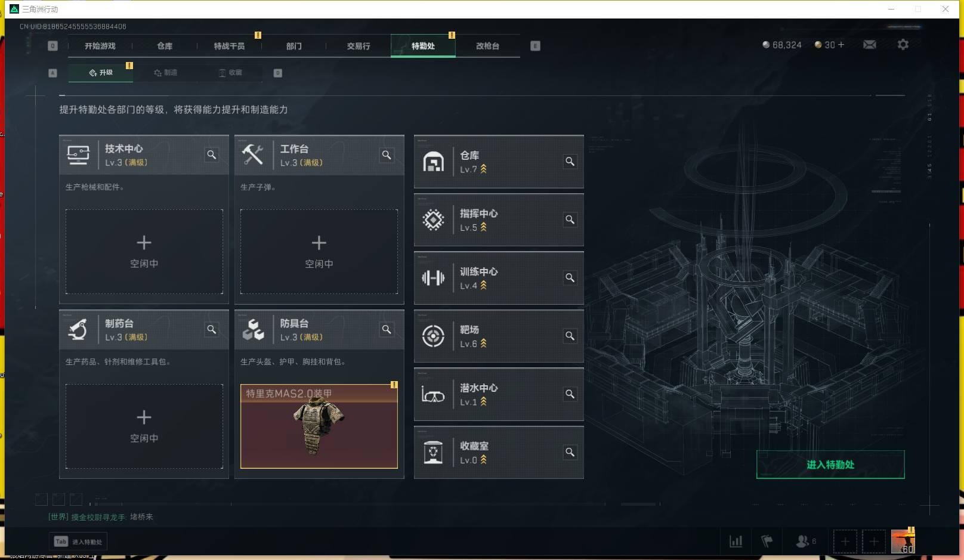Add currency with the plus beside 30
The width and height of the screenshot is (964, 560).
pos(841,45)
